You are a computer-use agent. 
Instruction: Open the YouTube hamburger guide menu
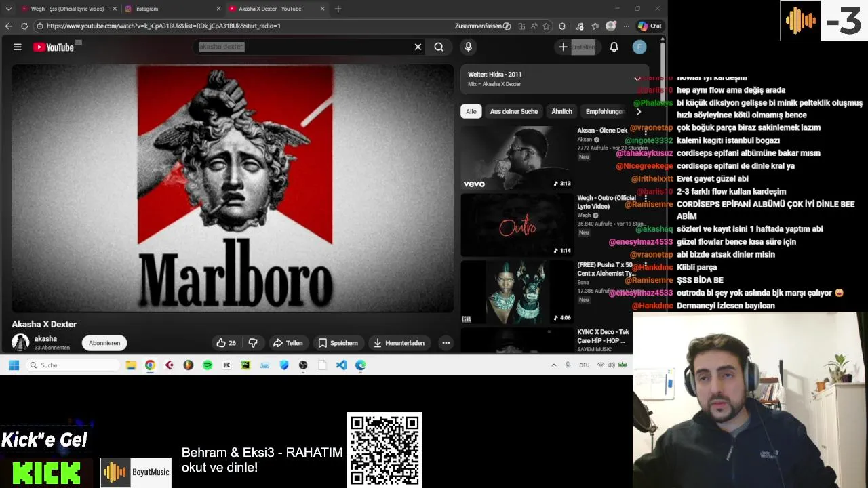coord(18,47)
